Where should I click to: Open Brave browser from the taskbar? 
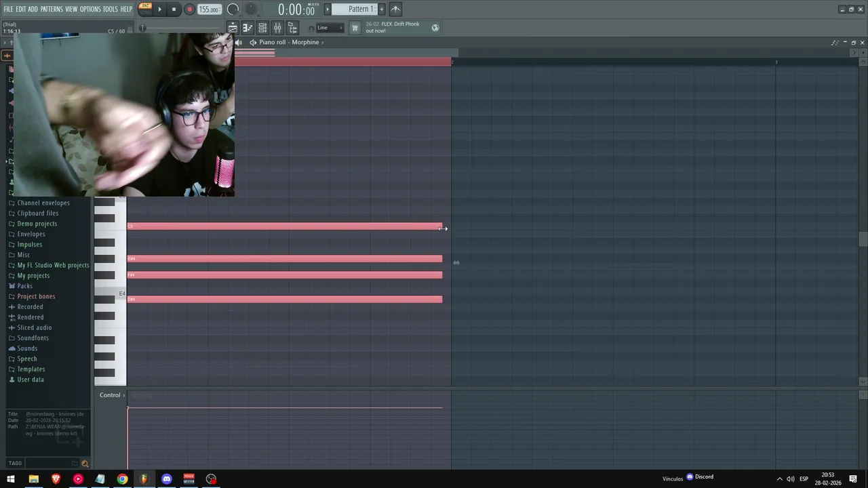click(x=56, y=479)
